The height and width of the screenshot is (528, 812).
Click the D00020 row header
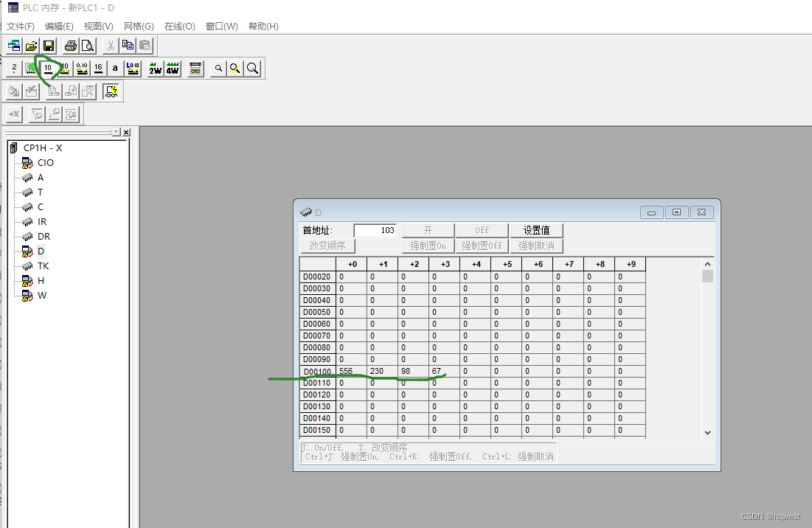[x=317, y=277]
